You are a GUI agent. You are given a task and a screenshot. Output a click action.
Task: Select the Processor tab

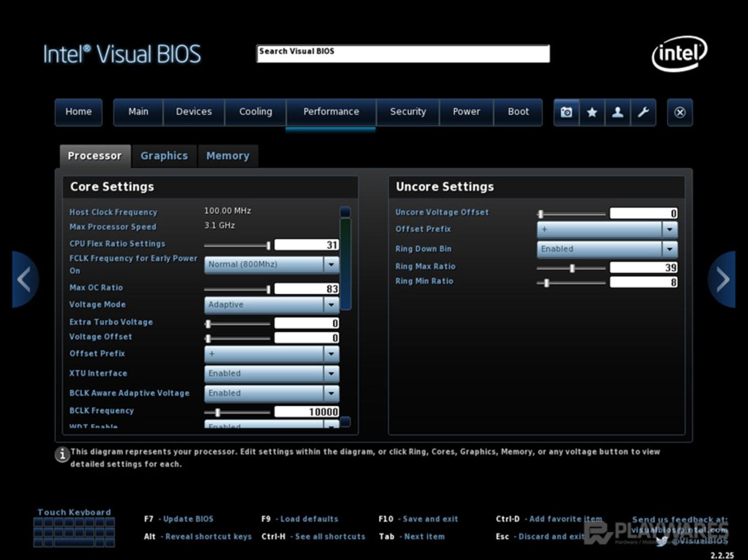click(95, 156)
